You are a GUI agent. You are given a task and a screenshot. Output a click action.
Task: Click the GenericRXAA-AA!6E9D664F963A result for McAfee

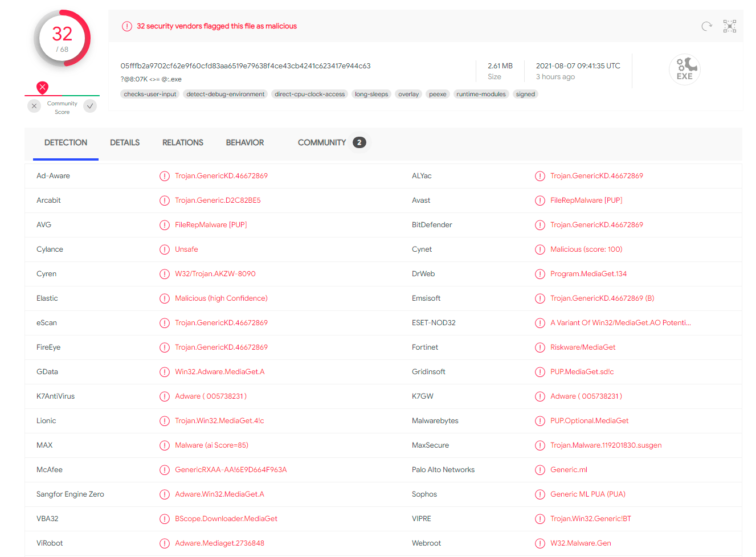tap(231, 470)
